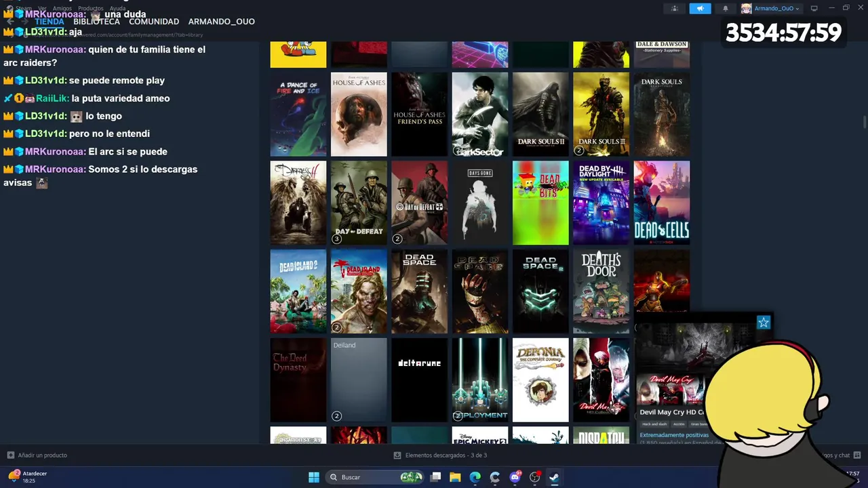Open the House of Ashes game cover
Screen dimensions: 868x488
359,115
